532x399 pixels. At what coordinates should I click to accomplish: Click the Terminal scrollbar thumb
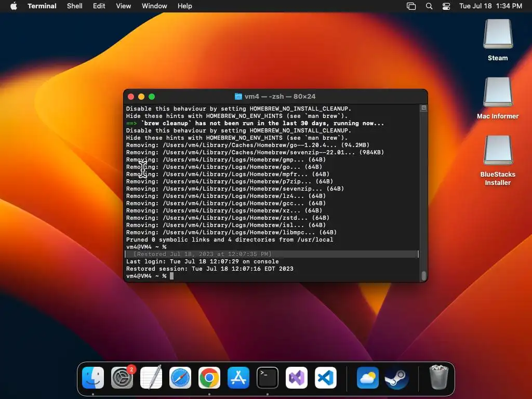pos(424,275)
